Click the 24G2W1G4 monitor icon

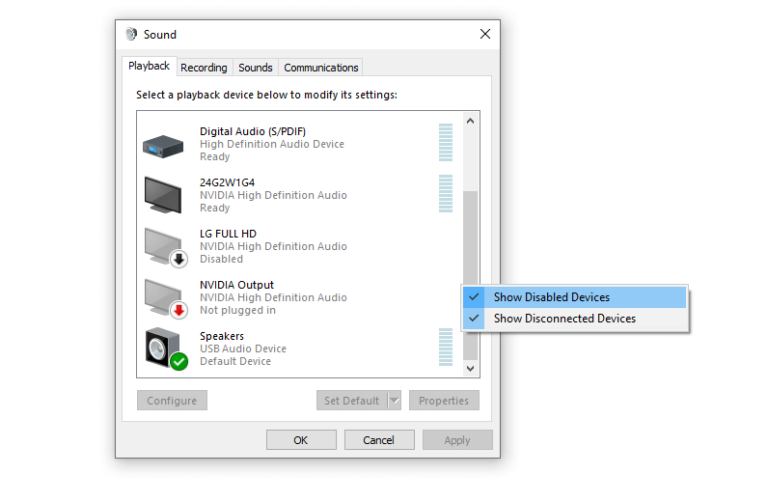(163, 195)
